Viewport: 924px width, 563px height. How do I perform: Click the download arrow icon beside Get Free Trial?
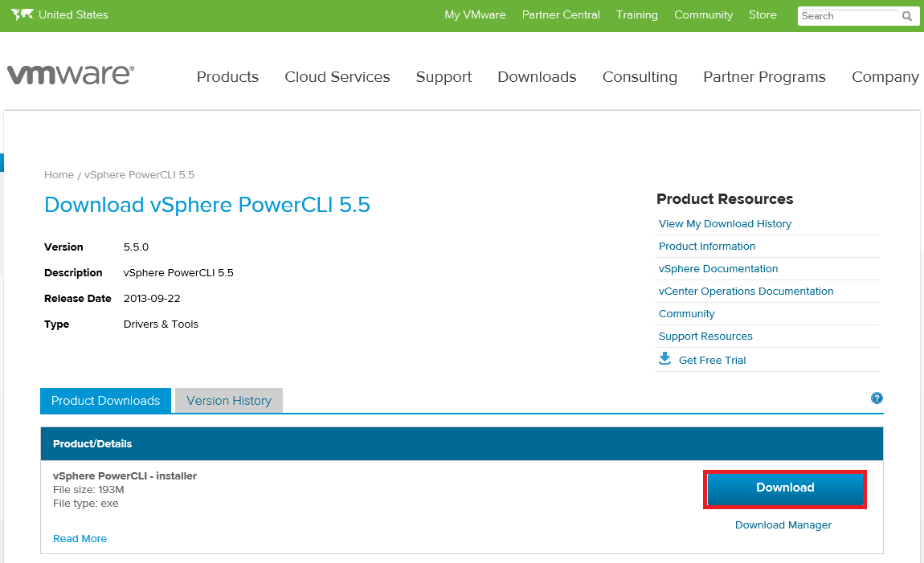pyautogui.click(x=664, y=359)
